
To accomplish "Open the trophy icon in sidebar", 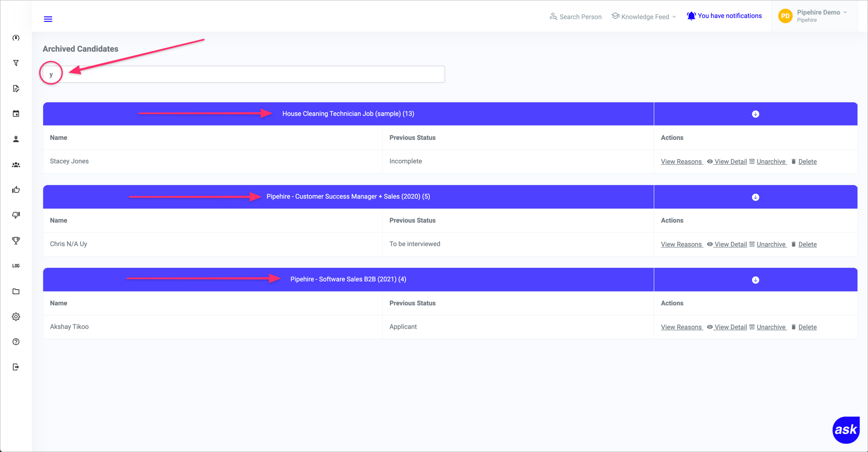I will tap(16, 240).
